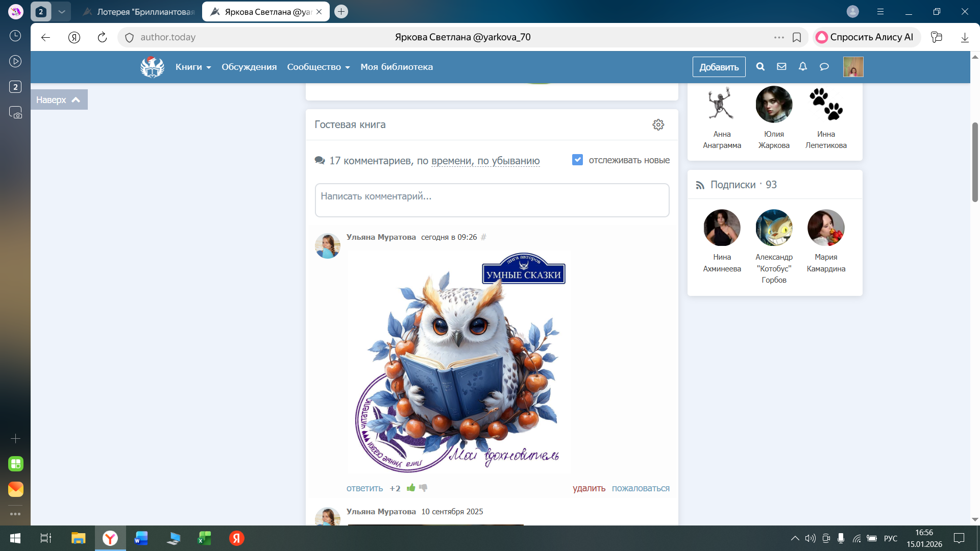Open guest book settings gear icon
This screenshot has width=980, height=551.
(x=658, y=125)
